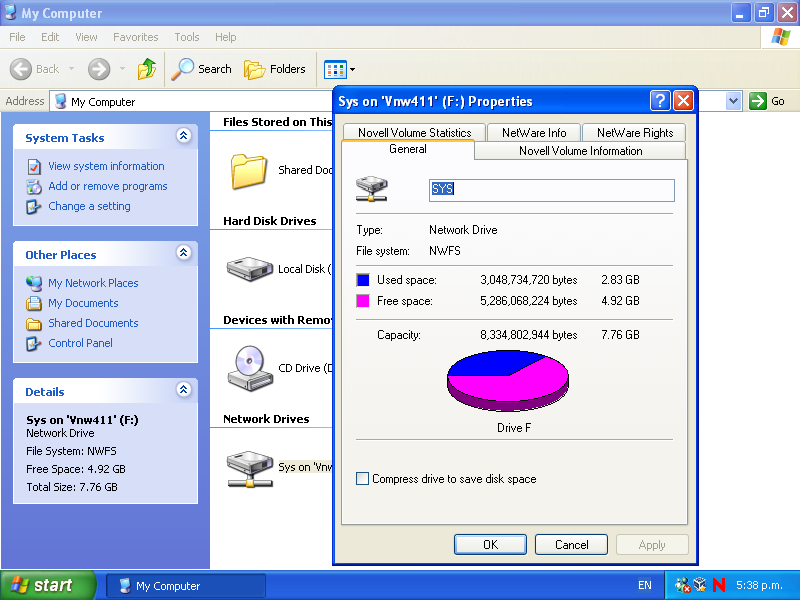Click the Control Panel icon in sidebar
800x600 pixels.
[34, 344]
